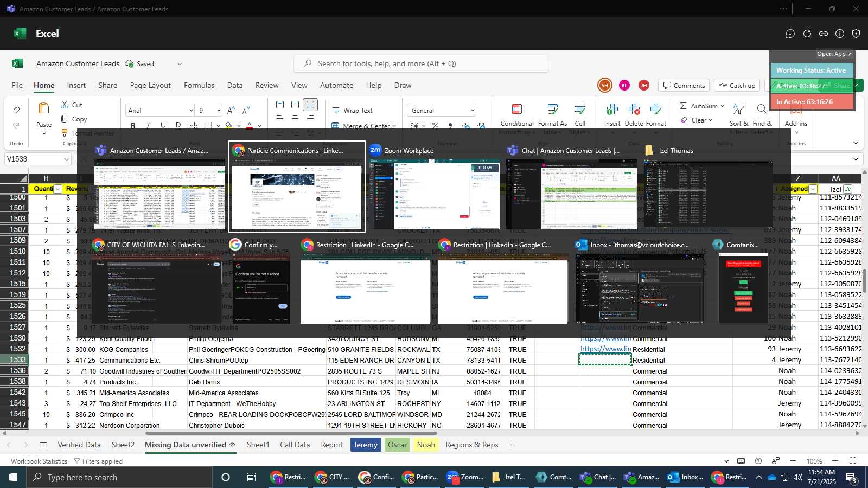
Task: Open the Izel column filter button
Action: (x=848, y=189)
